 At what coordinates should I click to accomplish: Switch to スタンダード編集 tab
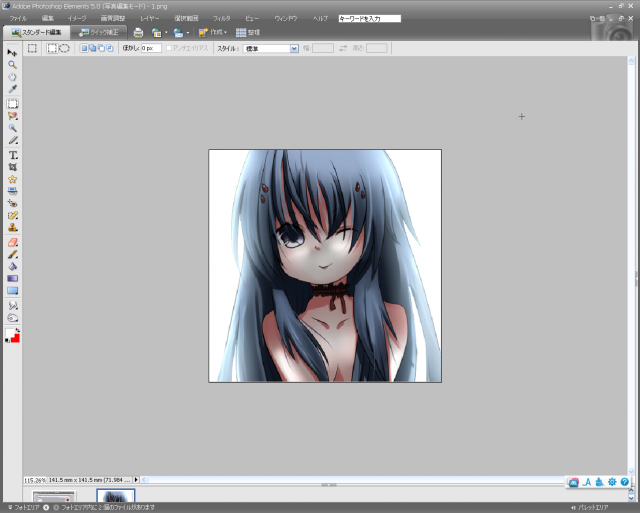36,32
